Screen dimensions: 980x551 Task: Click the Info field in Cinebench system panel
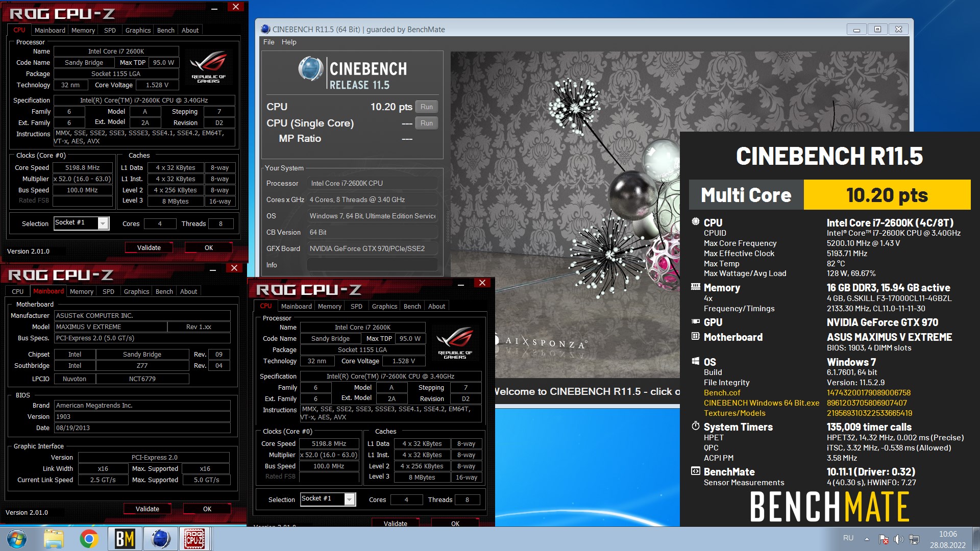tap(372, 265)
